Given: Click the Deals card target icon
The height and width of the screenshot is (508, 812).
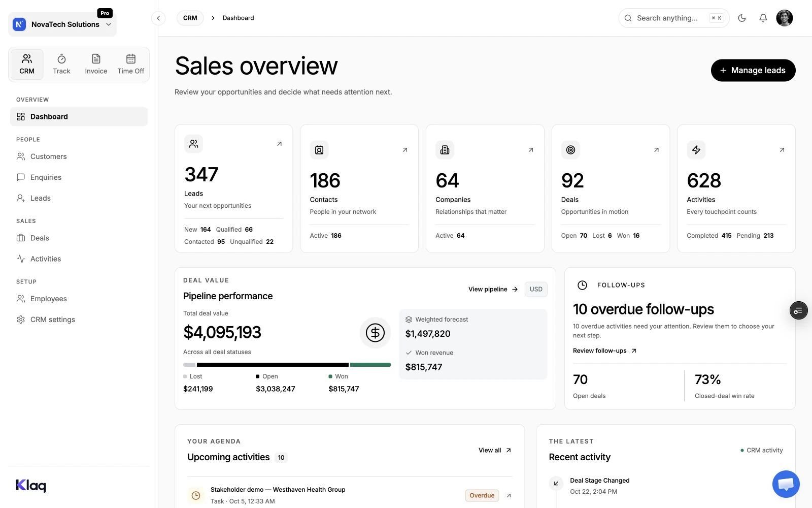Looking at the screenshot, I should 570,150.
